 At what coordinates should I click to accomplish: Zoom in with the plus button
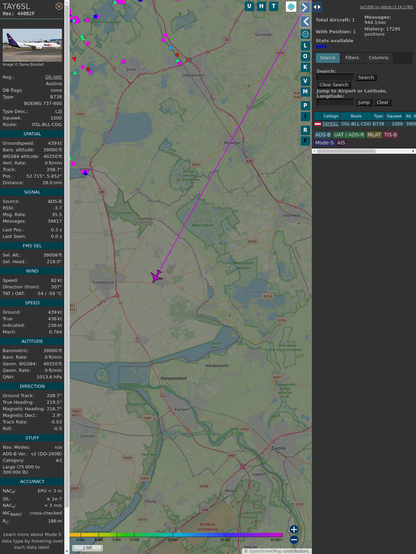pyautogui.click(x=294, y=529)
